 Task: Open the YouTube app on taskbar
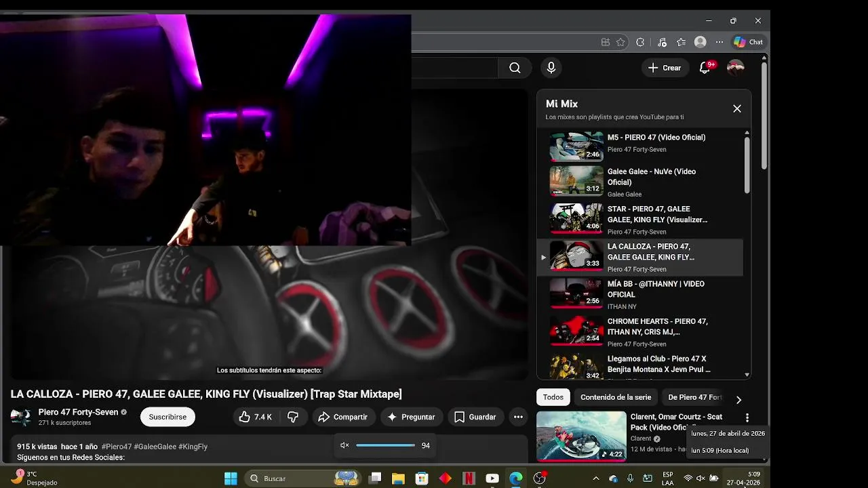pyautogui.click(x=492, y=479)
